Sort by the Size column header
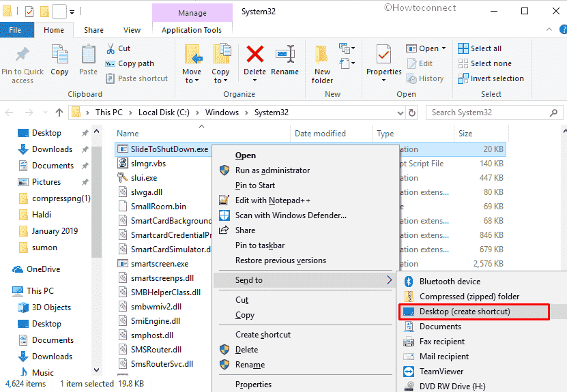This screenshot has width=567, height=392. click(465, 134)
